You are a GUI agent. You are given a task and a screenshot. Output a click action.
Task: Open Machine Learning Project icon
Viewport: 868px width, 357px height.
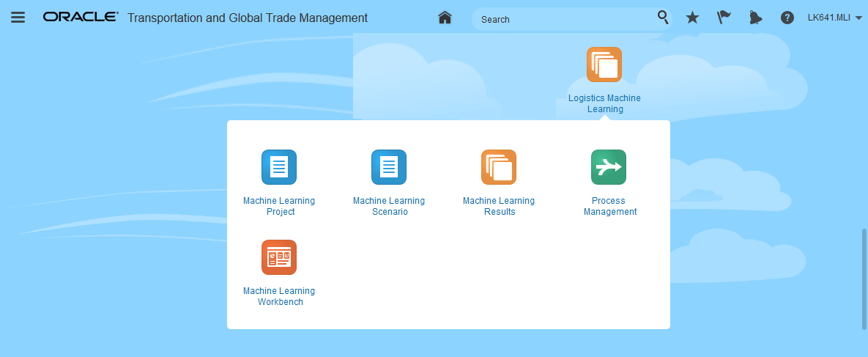click(x=279, y=167)
